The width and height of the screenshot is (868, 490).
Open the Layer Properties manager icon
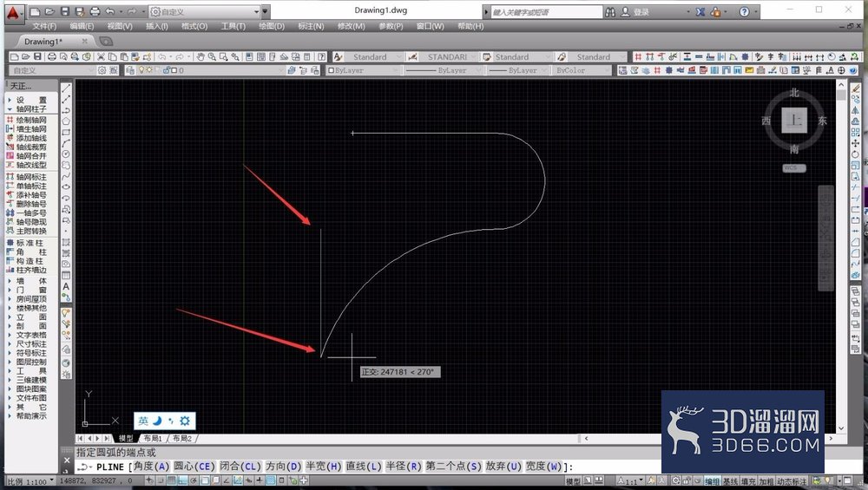(130, 70)
